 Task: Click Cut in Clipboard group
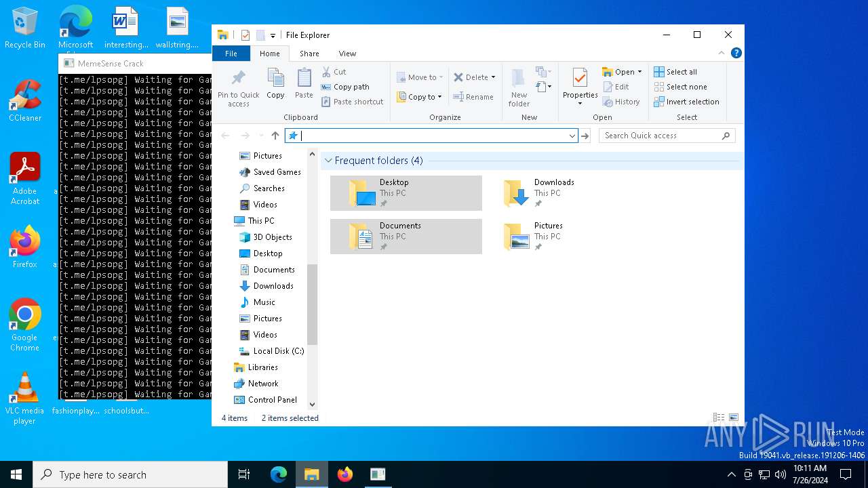pyautogui.click(x=334, y=72)
